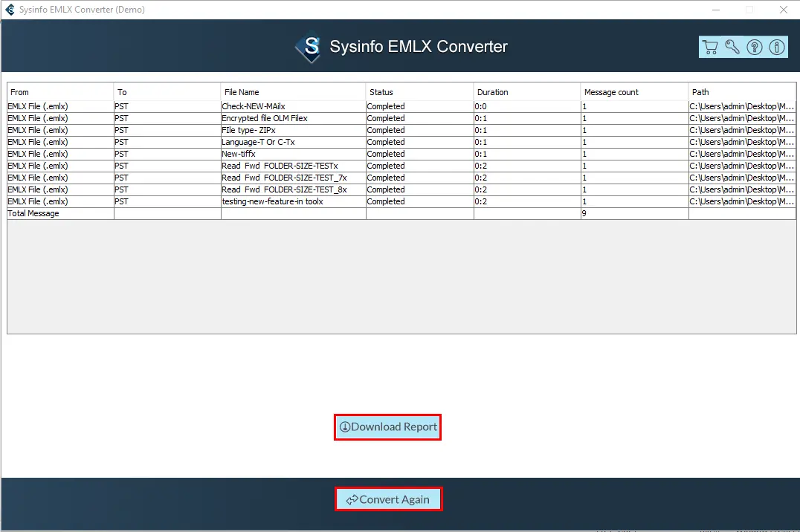Click the app icon in title bar
The width and height of the screenshot is (800, 532).
click(10, 10)
